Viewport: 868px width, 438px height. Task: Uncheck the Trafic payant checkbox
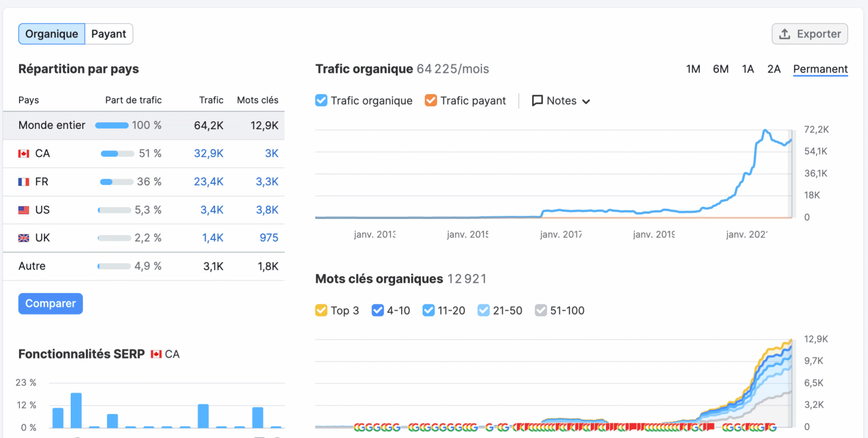point(431,100)
